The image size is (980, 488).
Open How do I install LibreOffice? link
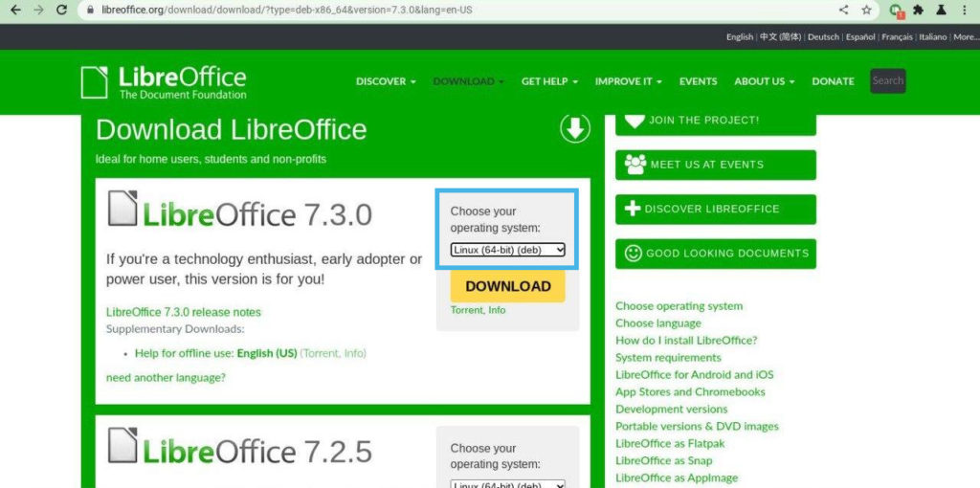pyautogui.click(x=686, y=341)
